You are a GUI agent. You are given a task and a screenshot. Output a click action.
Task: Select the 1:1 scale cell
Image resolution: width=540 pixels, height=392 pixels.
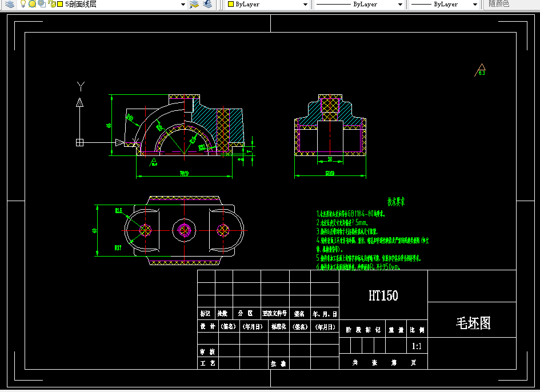tap(417, 346)
